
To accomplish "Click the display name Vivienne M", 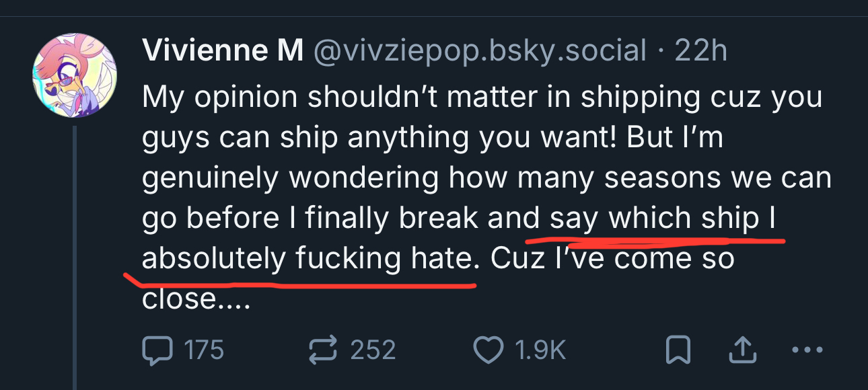I will [223, 51].
